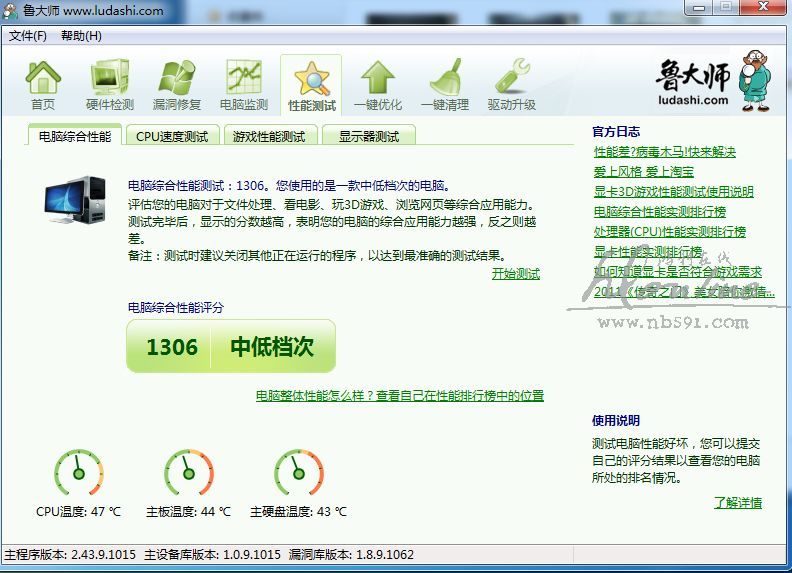Open the 2011《传奇之门》 link

pyautogui.click(x=684, y=292)
